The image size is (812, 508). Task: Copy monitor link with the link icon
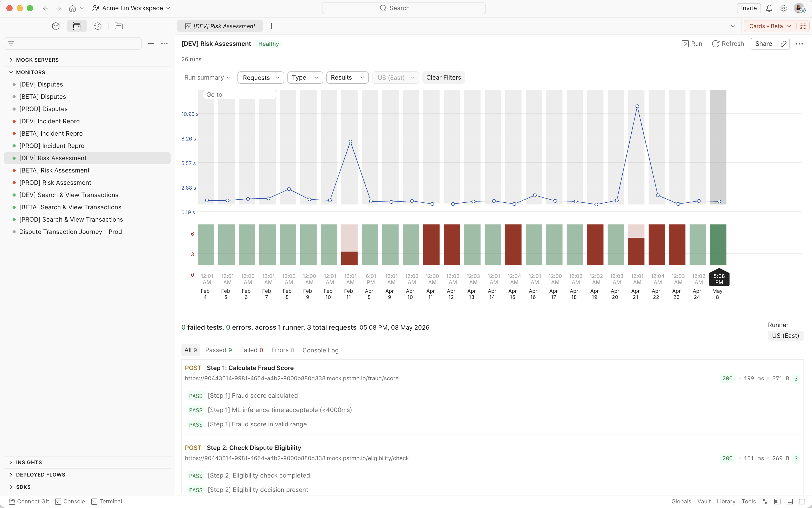click(783, 44)
